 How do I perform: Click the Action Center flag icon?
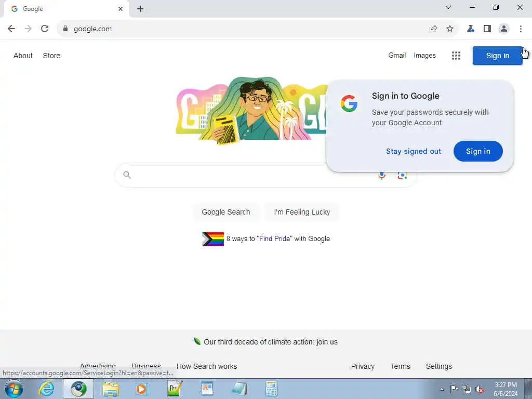454,389
